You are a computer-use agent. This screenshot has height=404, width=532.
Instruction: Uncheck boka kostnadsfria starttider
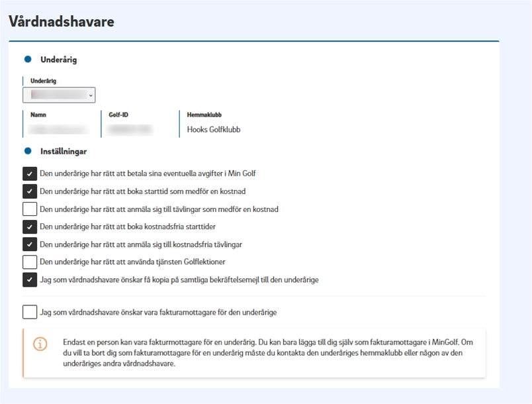tap(30, 227)
